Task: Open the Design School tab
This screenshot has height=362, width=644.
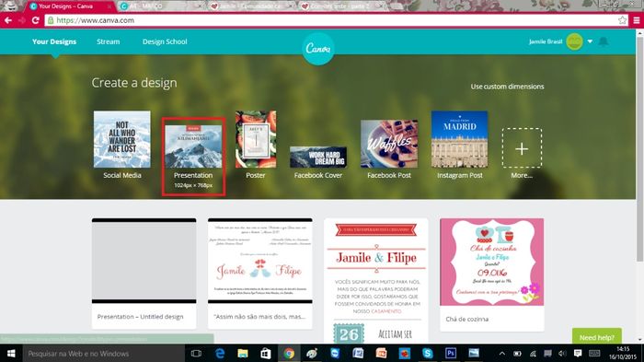Action: 165,41
